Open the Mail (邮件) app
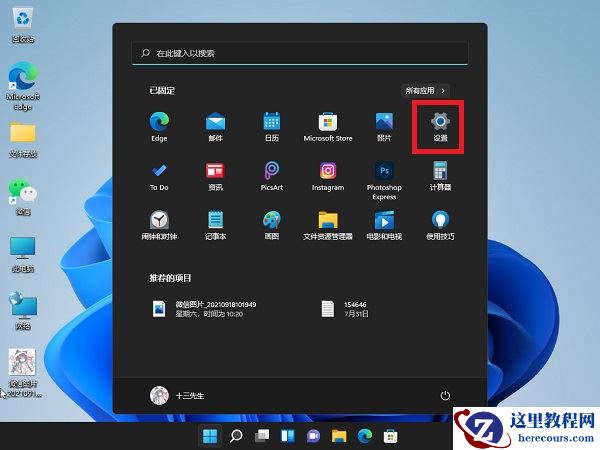600x450 pixels. click(x=215, y=127)
